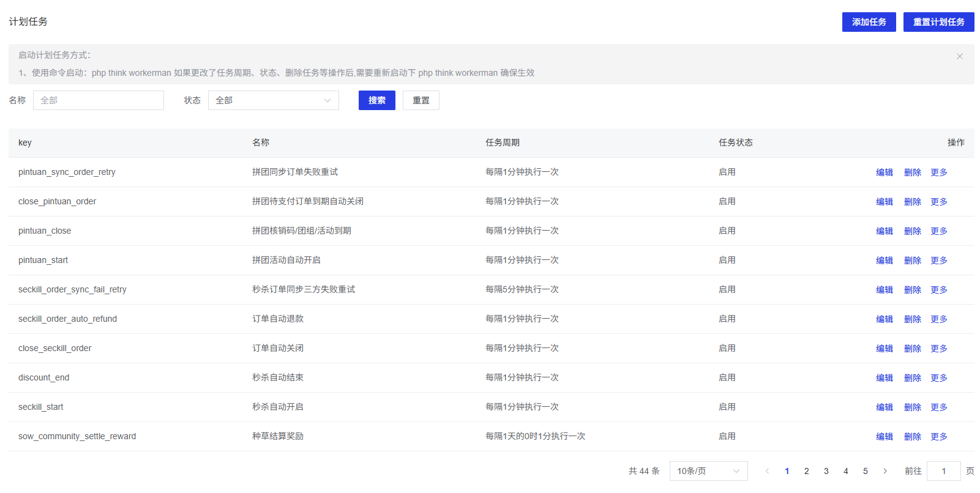The image size is (980, 493).
Task: Delete the sow_community_settle_reward task
Action: [x=912, y=437]
